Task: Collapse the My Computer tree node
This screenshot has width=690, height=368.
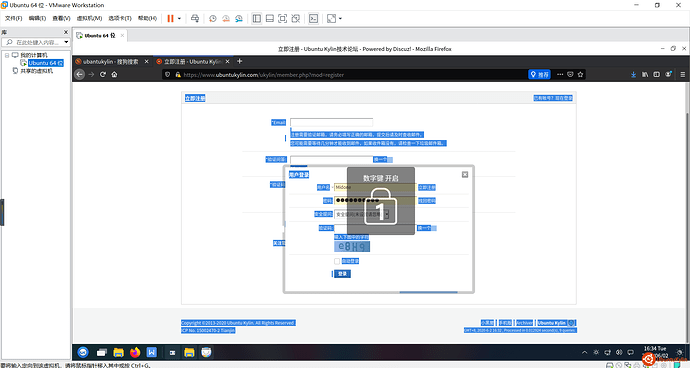Action: click(7, 55)
